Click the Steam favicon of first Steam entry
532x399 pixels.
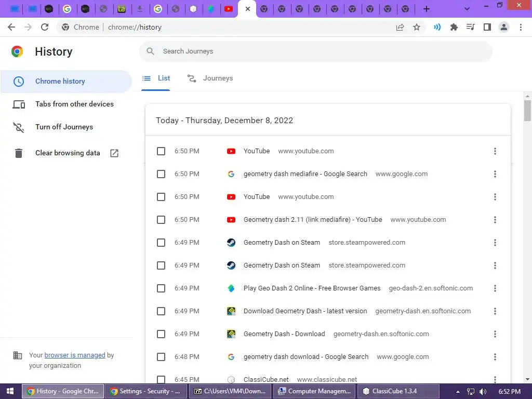pyautogui.click(x=231, y=243)
